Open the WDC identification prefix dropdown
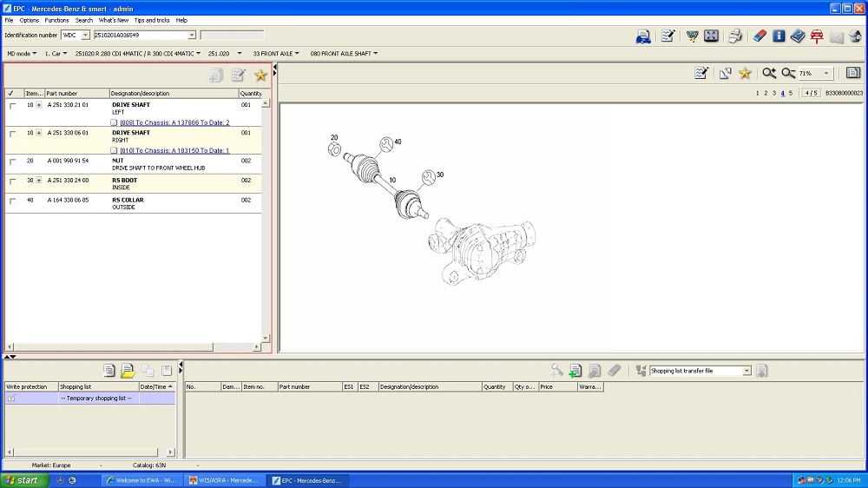868x488 pixels. click(85, 35)
